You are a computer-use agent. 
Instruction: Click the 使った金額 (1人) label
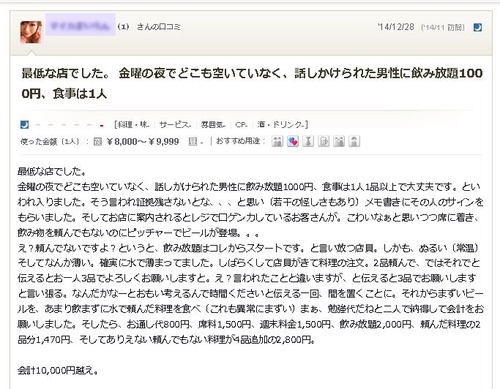50,142
